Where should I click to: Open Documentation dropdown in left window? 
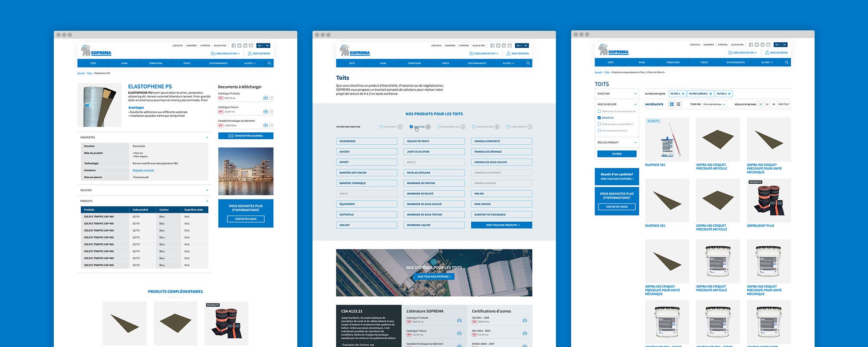click(226, 54)
